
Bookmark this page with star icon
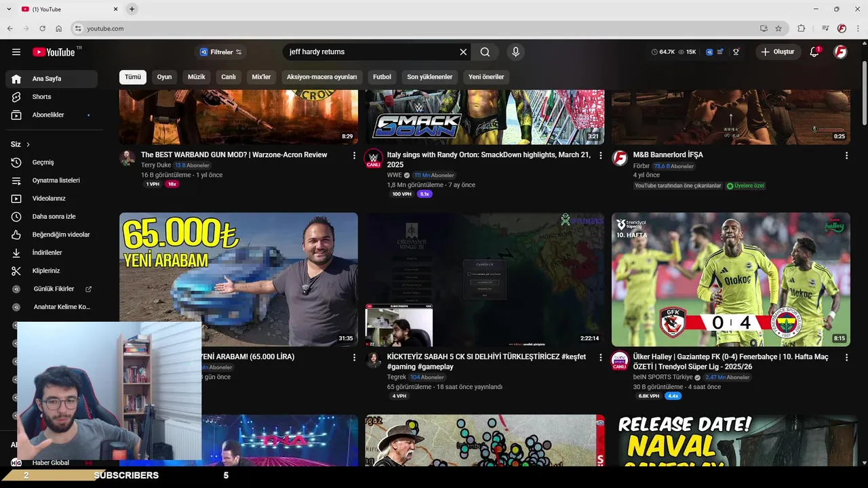point(778,28)
